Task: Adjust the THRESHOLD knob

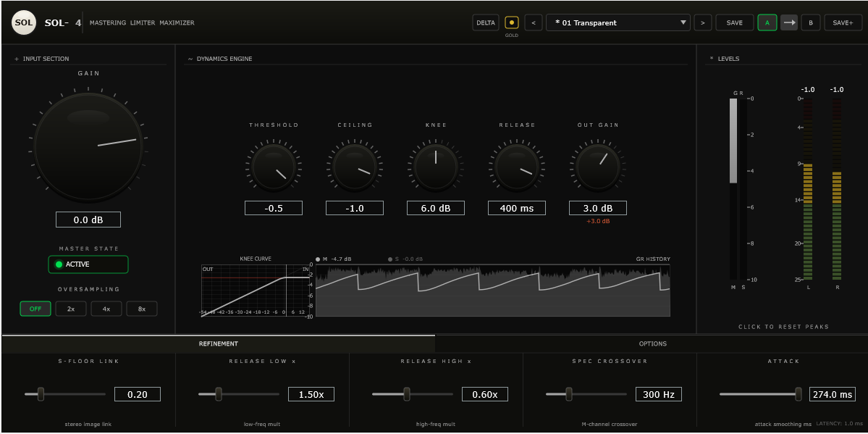Action: click(x=274, y=167)
